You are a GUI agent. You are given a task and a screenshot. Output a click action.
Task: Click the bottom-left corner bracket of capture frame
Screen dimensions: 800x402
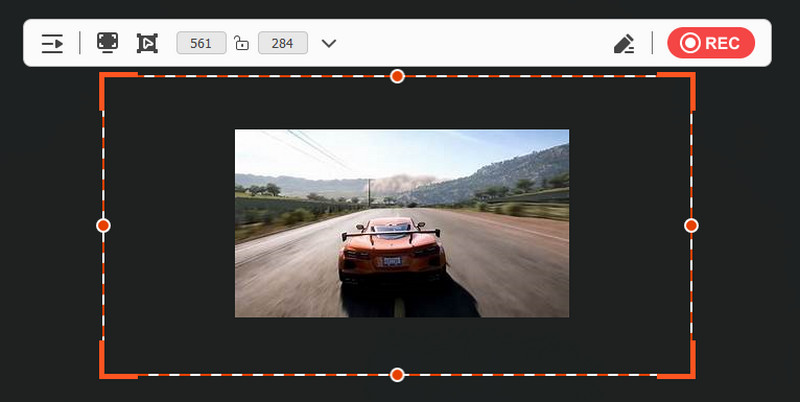[x=118, y=360]
